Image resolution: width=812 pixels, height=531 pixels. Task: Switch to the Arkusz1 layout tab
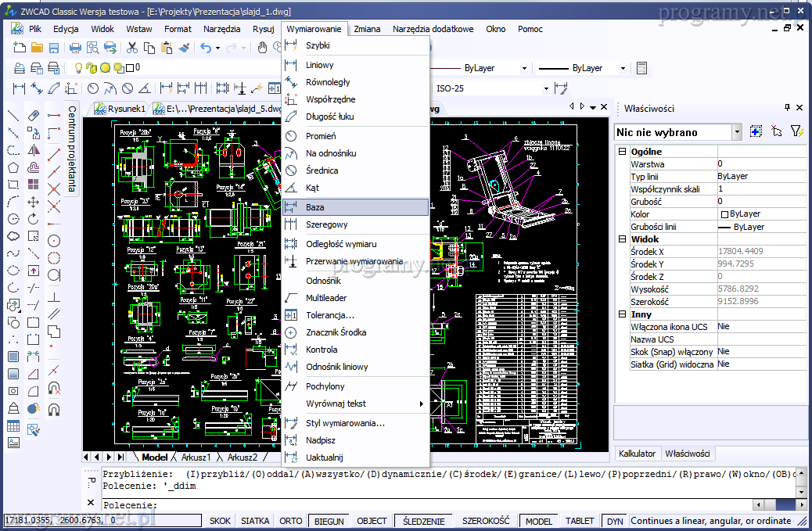[x=196, y=457]
